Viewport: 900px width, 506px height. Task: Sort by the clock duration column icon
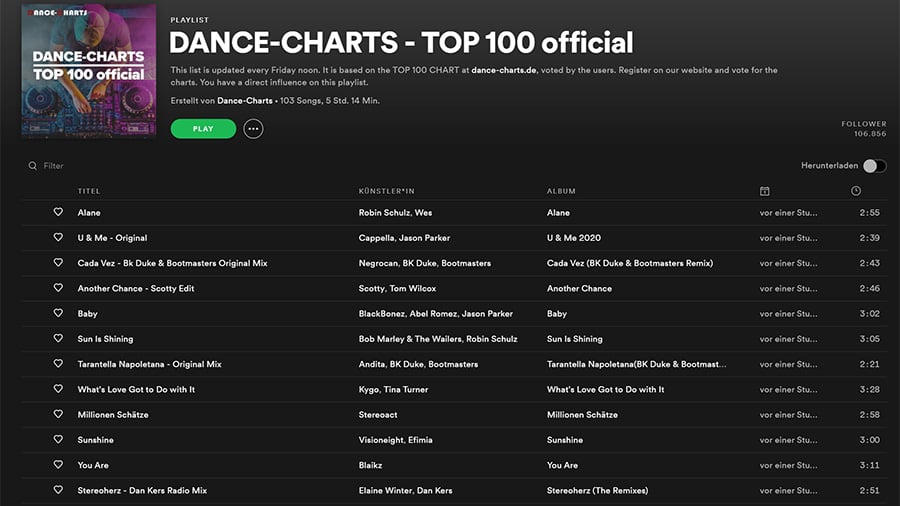tap(856, 191)
